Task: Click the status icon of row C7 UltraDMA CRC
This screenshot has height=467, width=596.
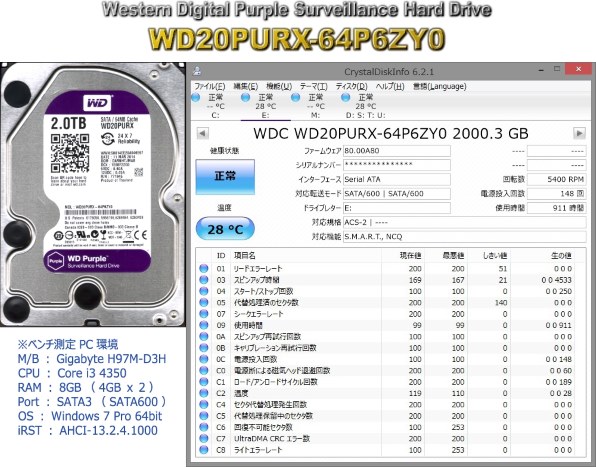Action: click(x=204, y=439)
